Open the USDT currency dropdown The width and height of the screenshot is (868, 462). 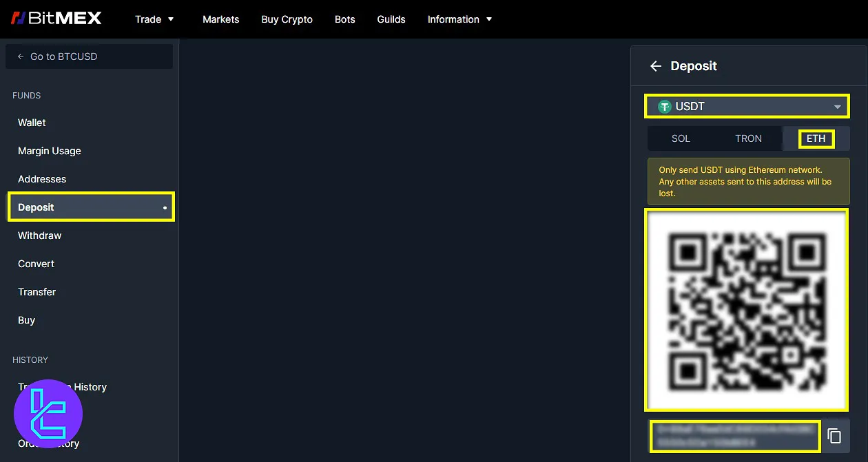click(747, 107)
